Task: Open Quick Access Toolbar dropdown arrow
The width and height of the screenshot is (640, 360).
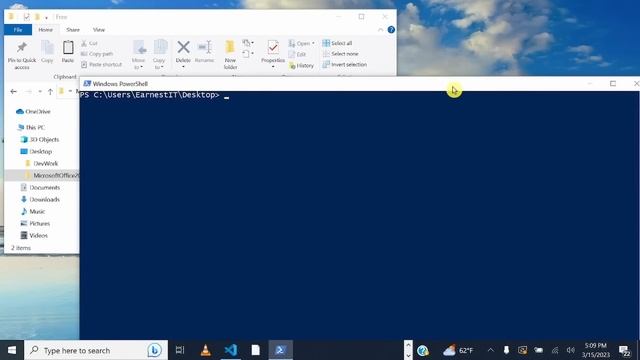Action: (46, 18)
